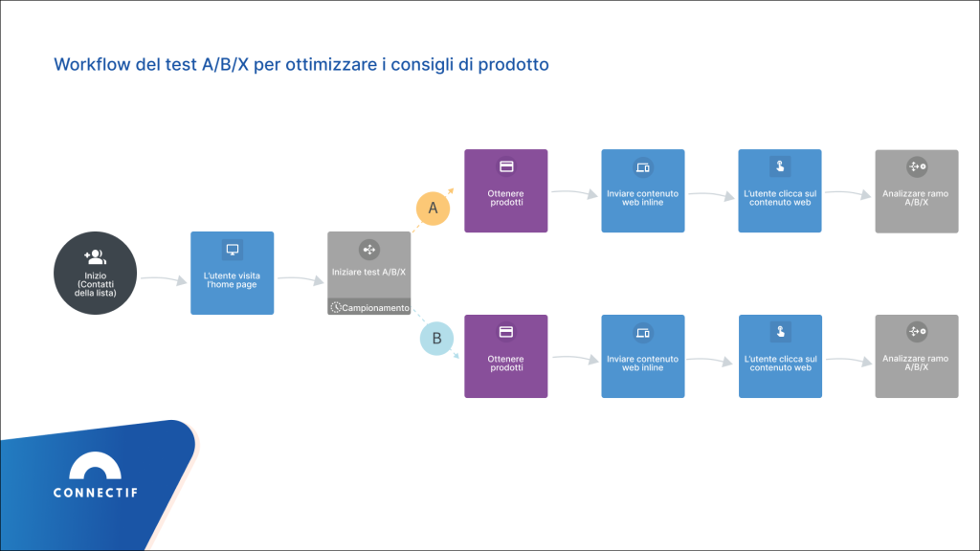Open the Campionamento label under the test node
The width and height of the screenshot is (980, 551).
click(x=375, y=308)
